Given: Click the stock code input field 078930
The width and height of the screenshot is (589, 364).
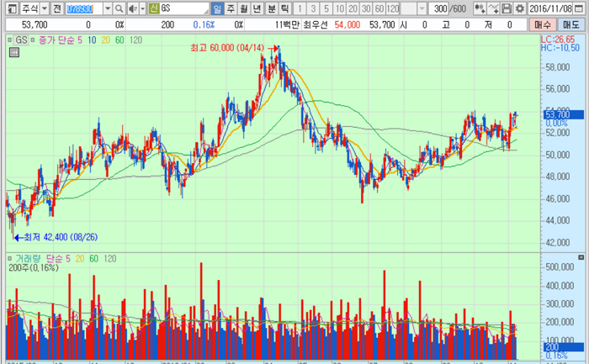Looking at the screenshot, I should click(82, 8).
